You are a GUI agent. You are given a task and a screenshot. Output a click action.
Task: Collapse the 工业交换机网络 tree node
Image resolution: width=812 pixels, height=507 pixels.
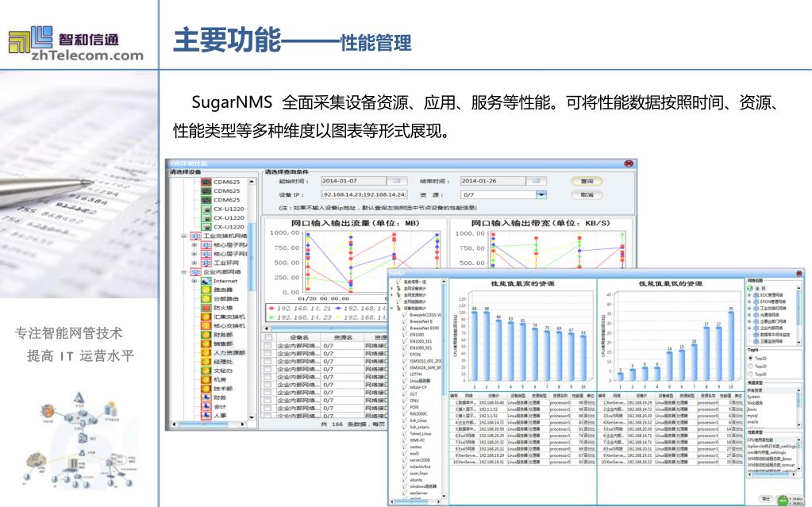(x=183, y=236)
